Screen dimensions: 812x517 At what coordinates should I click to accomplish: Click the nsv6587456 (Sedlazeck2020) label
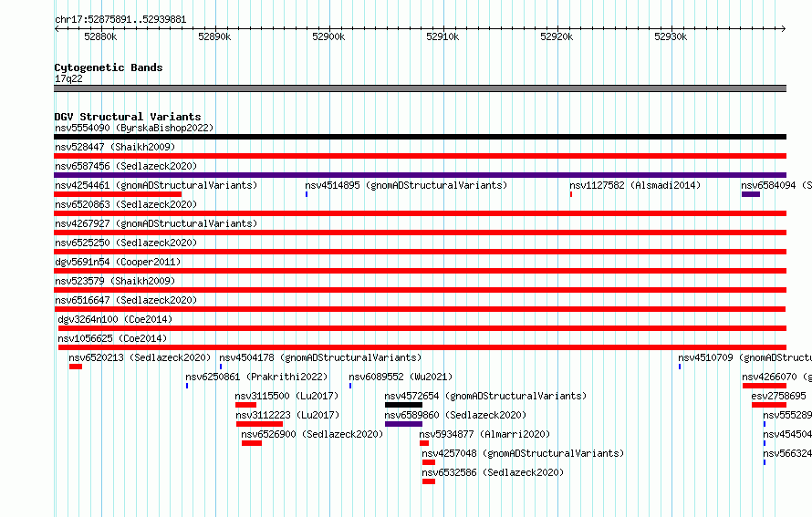point(126,166)
